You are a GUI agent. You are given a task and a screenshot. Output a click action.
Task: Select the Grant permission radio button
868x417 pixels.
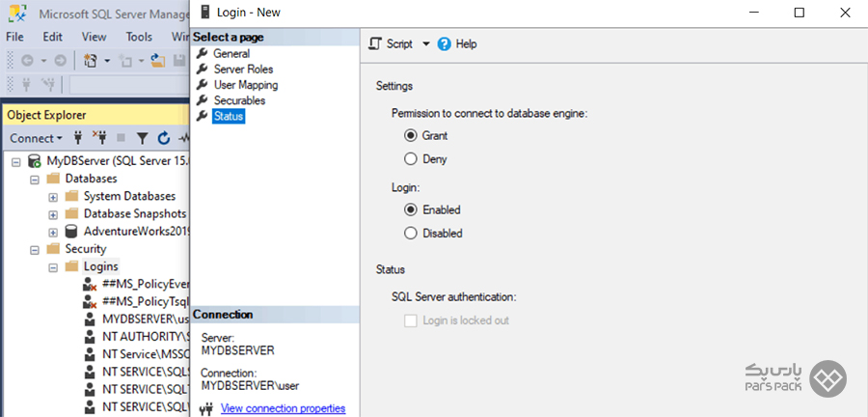pyautogui.click(x=410, y=136)
